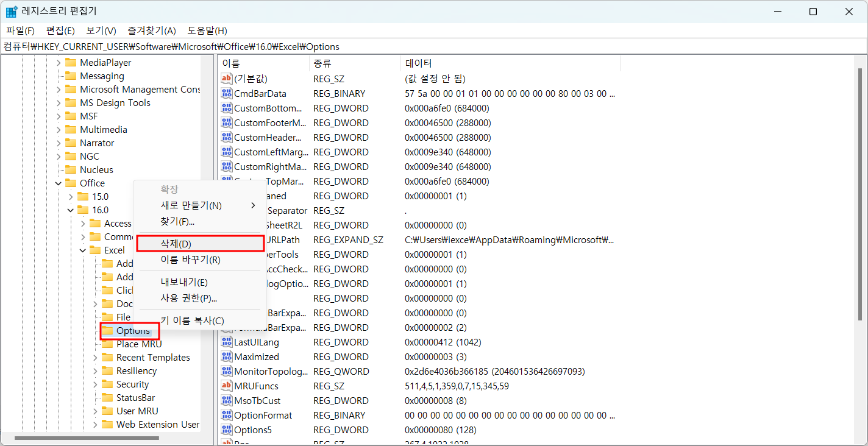
Task: Collapse the 16.0 key
Action: click(x=71, y=210)
